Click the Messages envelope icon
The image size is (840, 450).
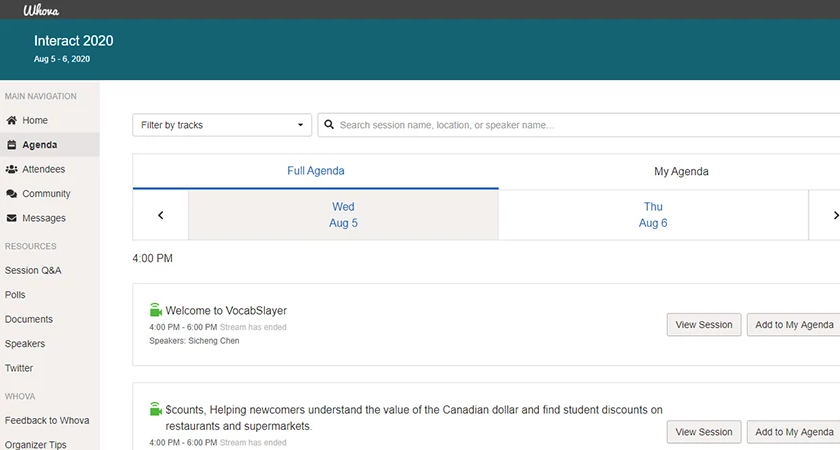click(x=12, y=218)
